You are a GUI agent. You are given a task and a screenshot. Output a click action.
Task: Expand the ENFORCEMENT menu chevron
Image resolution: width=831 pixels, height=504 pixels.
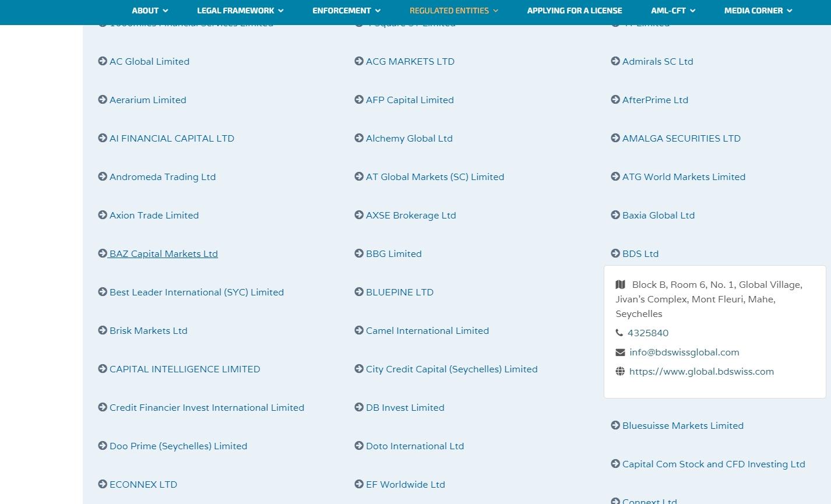coord(378,10)
